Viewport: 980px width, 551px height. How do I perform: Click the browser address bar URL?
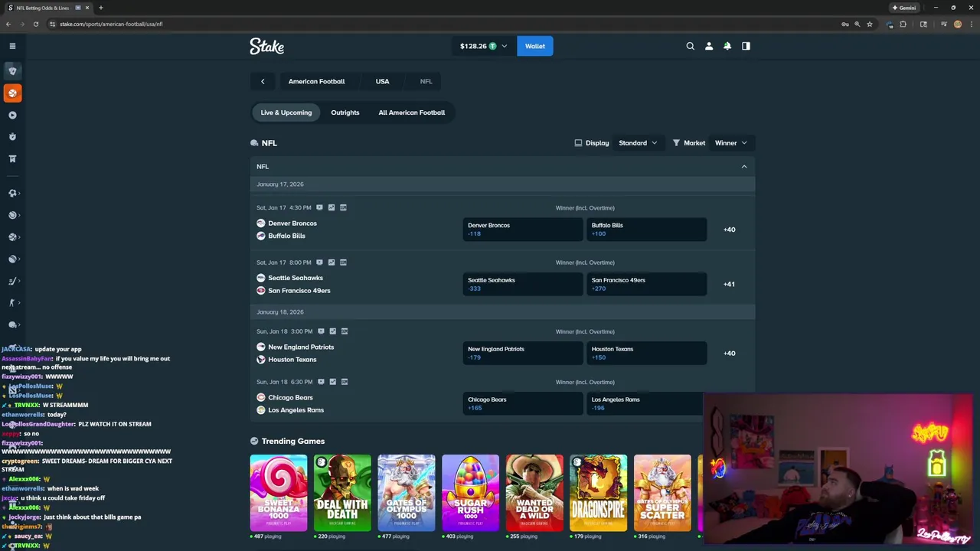pos(111,24)
